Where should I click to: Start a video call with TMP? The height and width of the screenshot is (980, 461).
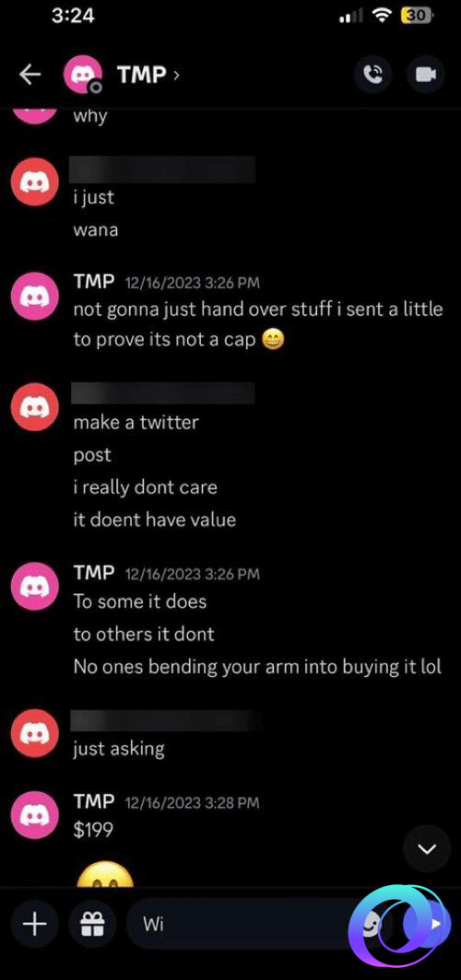[426, 75]
